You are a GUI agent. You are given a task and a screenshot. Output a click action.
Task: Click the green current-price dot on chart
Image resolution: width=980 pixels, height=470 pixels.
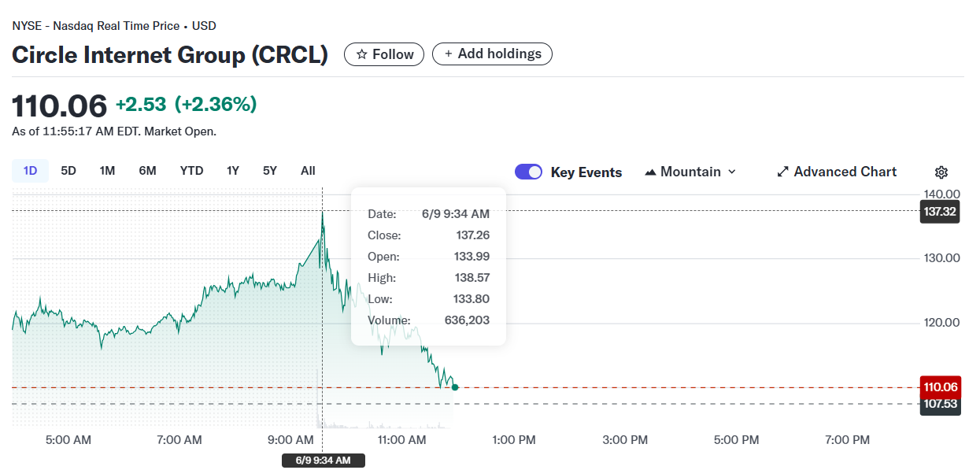coord(455,387)
